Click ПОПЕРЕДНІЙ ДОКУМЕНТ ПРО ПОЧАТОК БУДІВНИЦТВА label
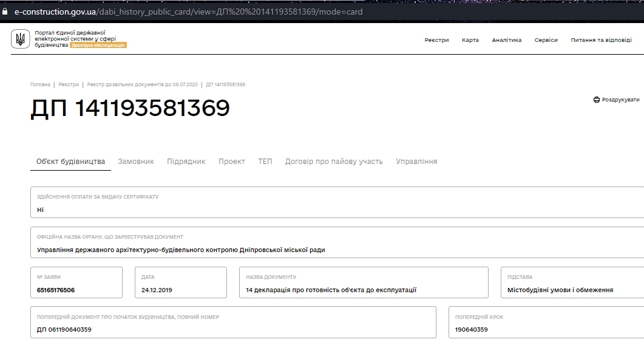 click(127, 317)
